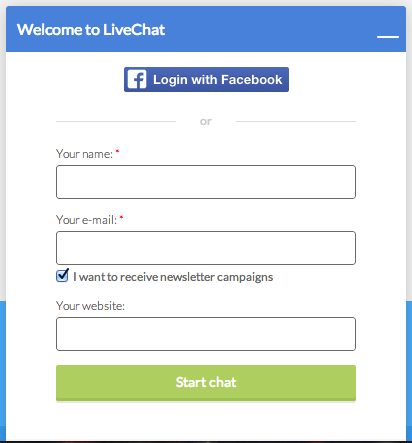
Task: Start the chat with green button
Action: click(x=206, y=383)
